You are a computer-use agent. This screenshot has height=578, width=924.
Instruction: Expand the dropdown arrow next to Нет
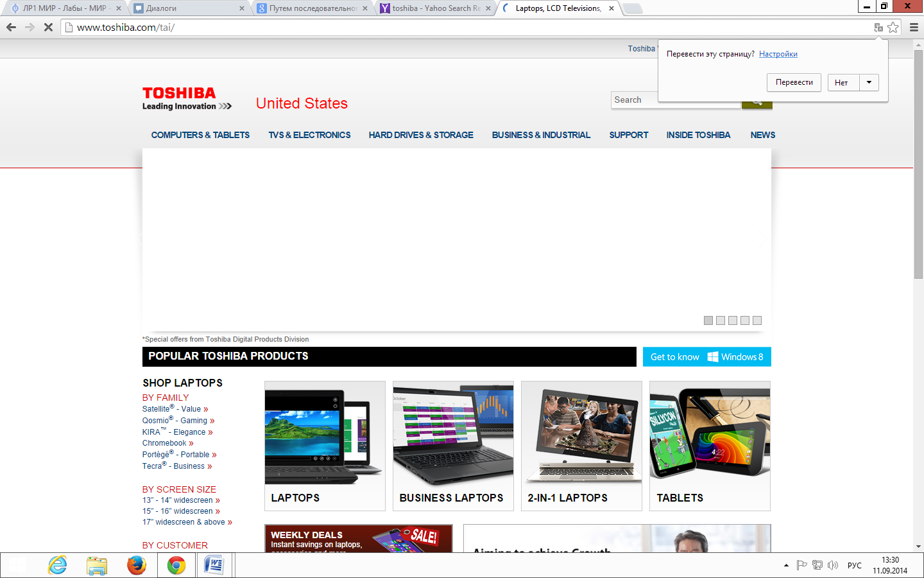click(x=869, y=82)
